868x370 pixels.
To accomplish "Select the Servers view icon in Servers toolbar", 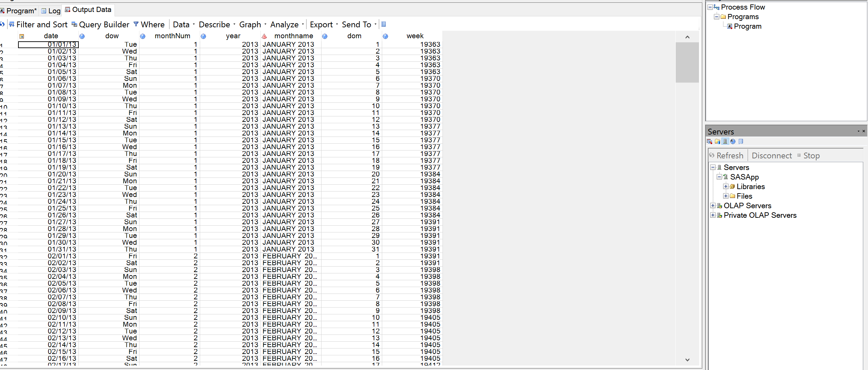I will (x=725, y=142).
